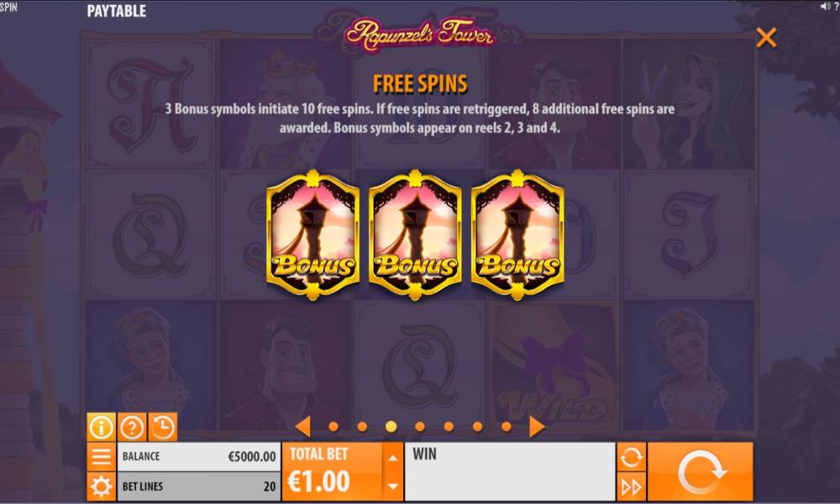840x504 pixels.
Task: Open the hamburger menu icon
Action: (102, 457)
